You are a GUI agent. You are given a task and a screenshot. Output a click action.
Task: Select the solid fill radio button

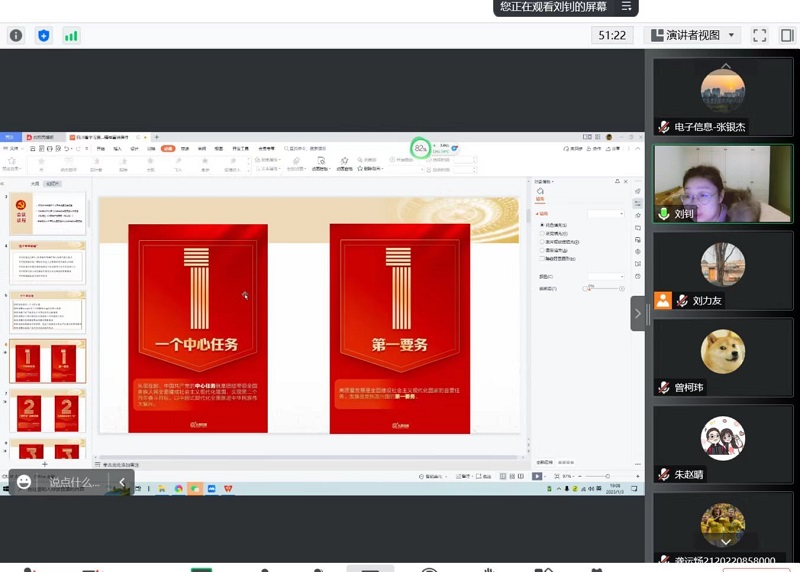click(x=542, y=226)
